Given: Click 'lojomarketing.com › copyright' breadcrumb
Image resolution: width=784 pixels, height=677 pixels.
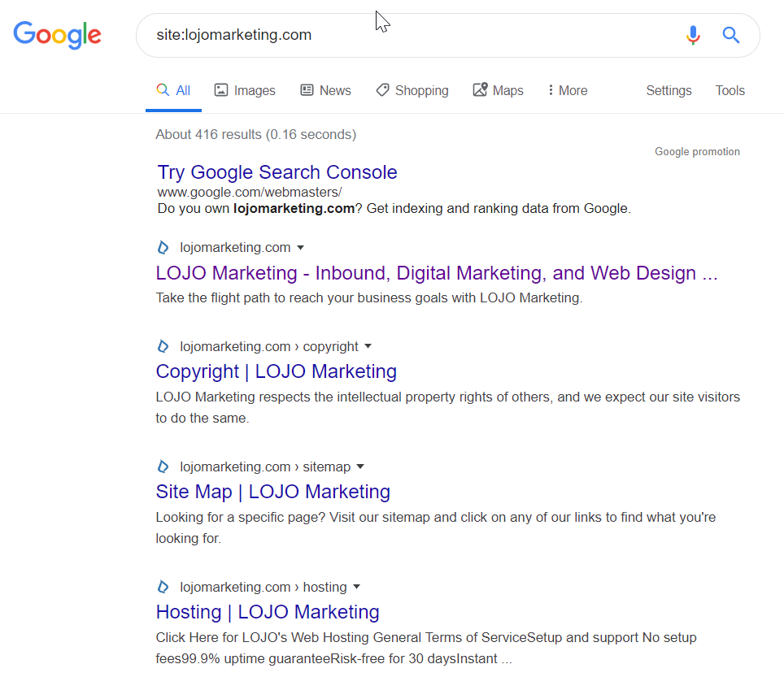Looking at the screenshot, I should click(x=269, y=346).
